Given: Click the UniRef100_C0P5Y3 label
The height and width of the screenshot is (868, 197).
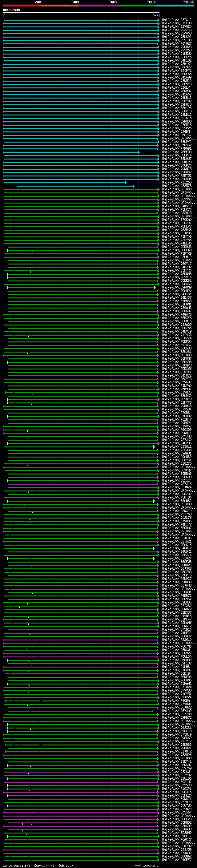Looking at the screenshot, I should click(x=177, y=84).
